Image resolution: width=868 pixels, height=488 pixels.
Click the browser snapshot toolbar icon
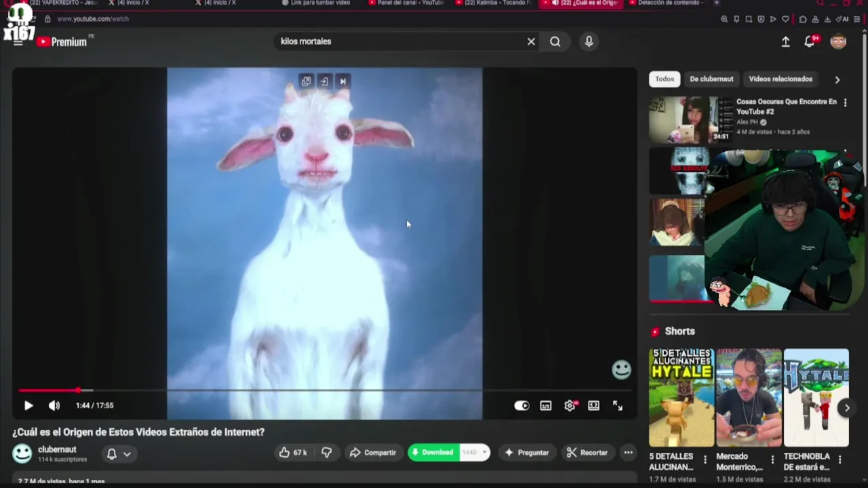tap(749, 19)
